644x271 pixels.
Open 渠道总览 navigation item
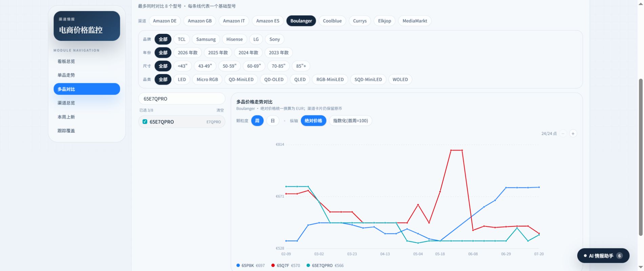[x=87, y=103]
